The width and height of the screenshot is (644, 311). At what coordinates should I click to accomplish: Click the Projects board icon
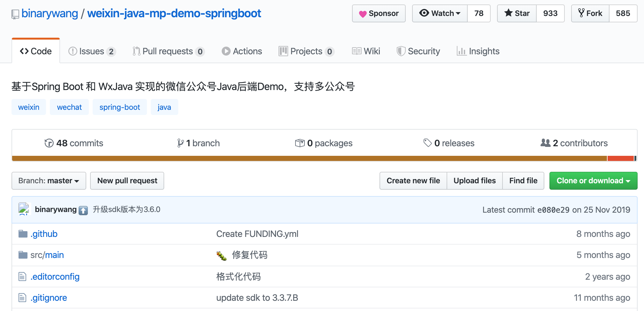[283, 51]
